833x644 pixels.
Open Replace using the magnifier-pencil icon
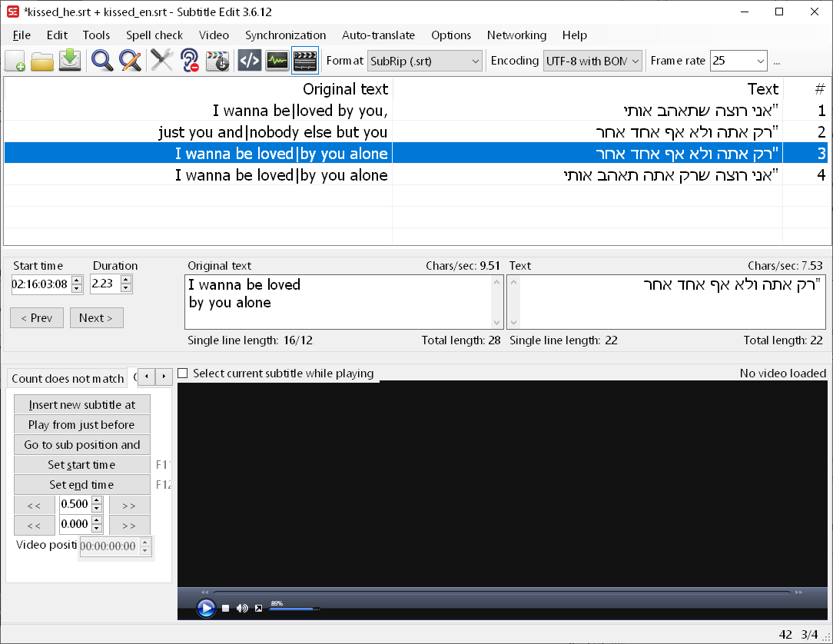(131, 61)
